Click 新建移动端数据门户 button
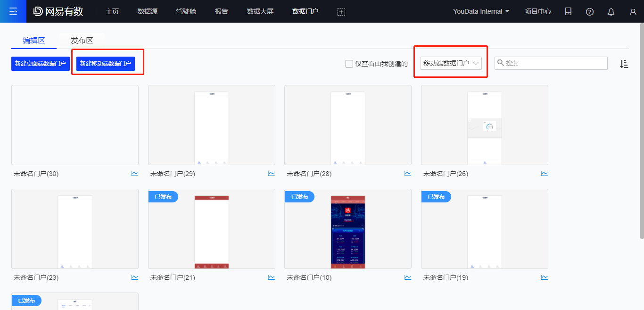Screen dimensions: 644x310 click(106, 64)
